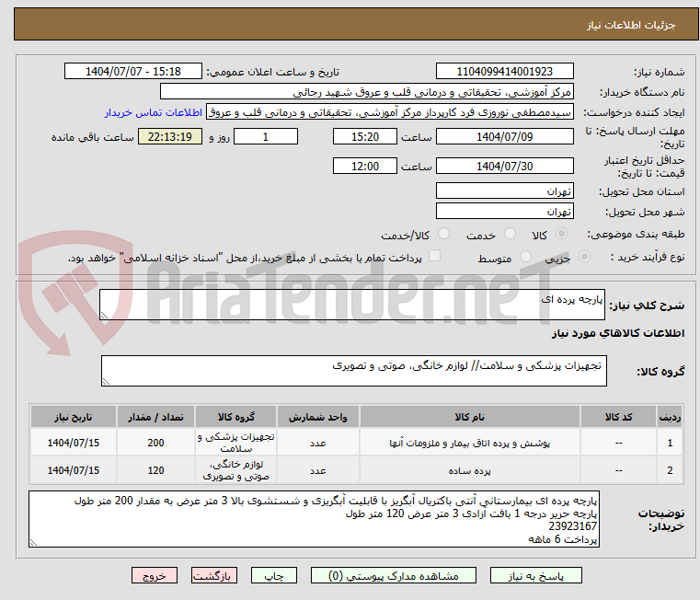The width and height of the screenshot is (700, 600).
Task: Click the نام دستگاه خریدار field
Action: (366, 92)
